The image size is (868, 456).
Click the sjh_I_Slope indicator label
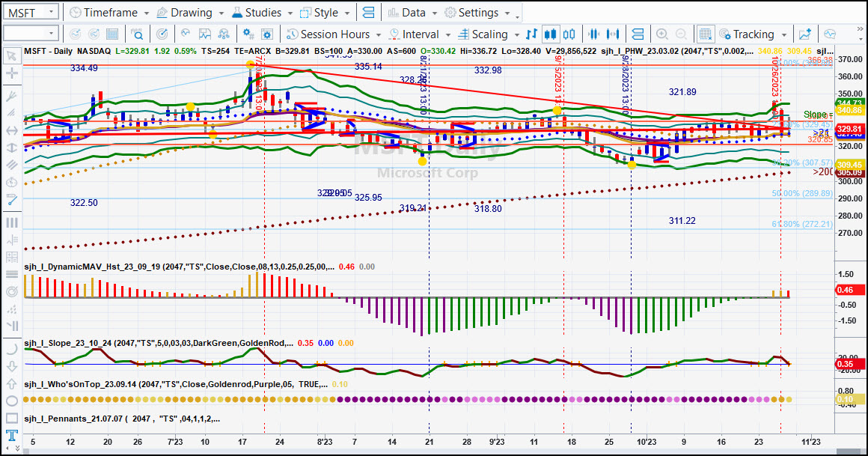pyautogui.click(x=159, y=343)
